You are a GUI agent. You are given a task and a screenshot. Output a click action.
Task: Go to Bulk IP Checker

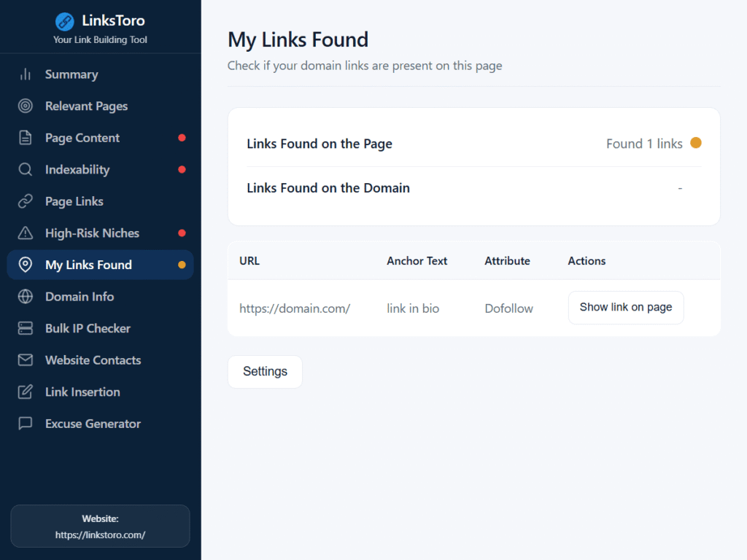pos(101,328)
